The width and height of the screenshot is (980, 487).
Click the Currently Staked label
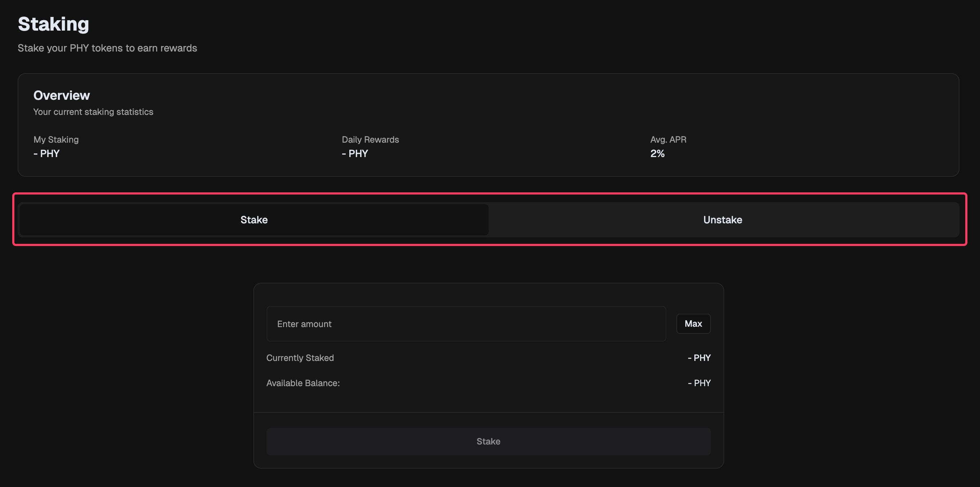(x=300, y=358)
